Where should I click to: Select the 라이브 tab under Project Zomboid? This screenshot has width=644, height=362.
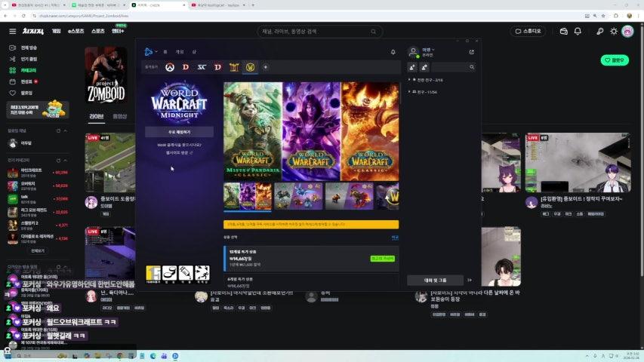(97, 117)
